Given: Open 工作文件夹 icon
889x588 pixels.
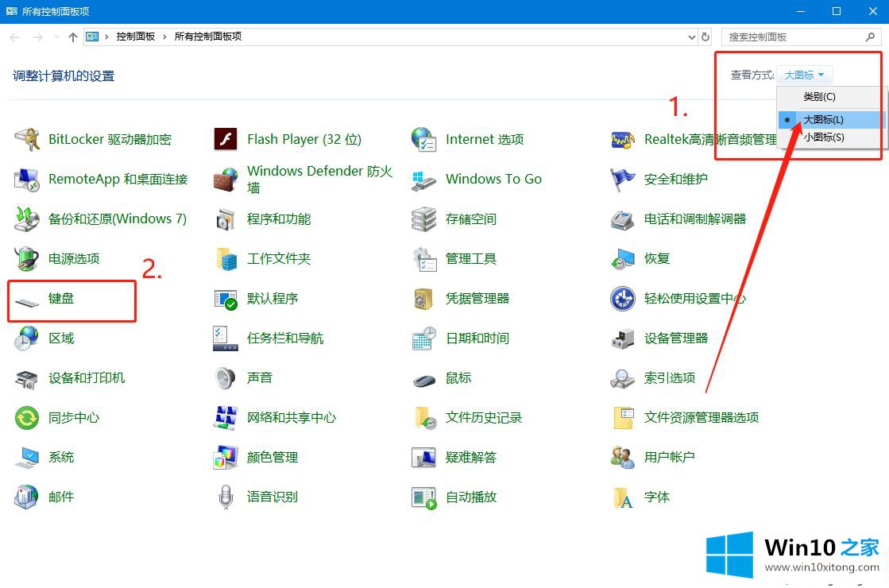Looking at the screenshot, I should (226, 258).
